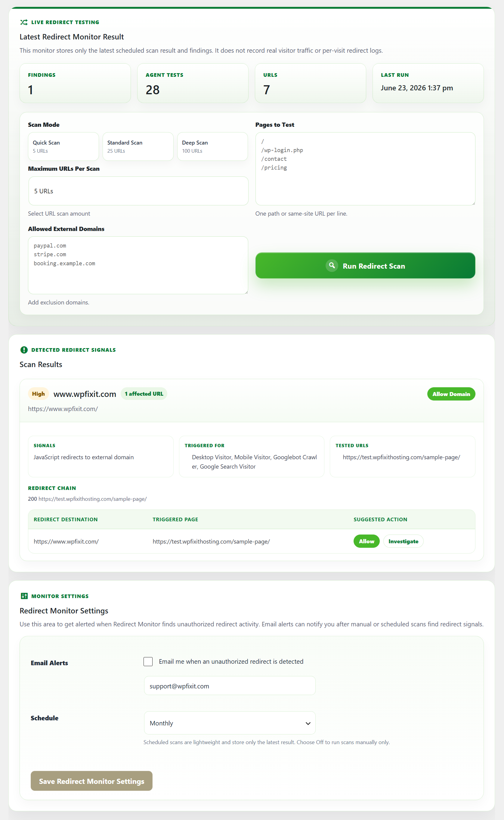Click the exclamation icon beside Detected Redirect Signals

pos(24,350)
